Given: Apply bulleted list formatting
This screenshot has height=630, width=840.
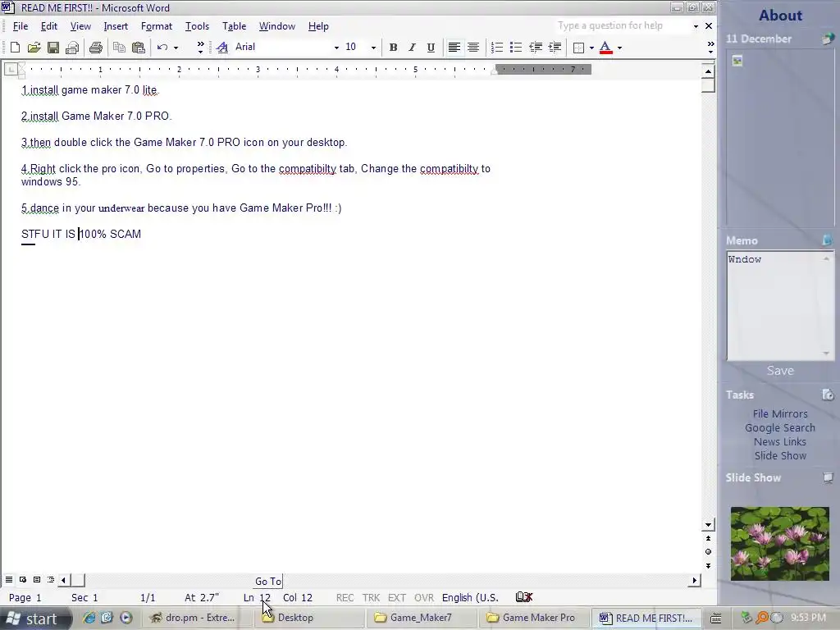Looking at the screenshot, I should coord(516,48).
